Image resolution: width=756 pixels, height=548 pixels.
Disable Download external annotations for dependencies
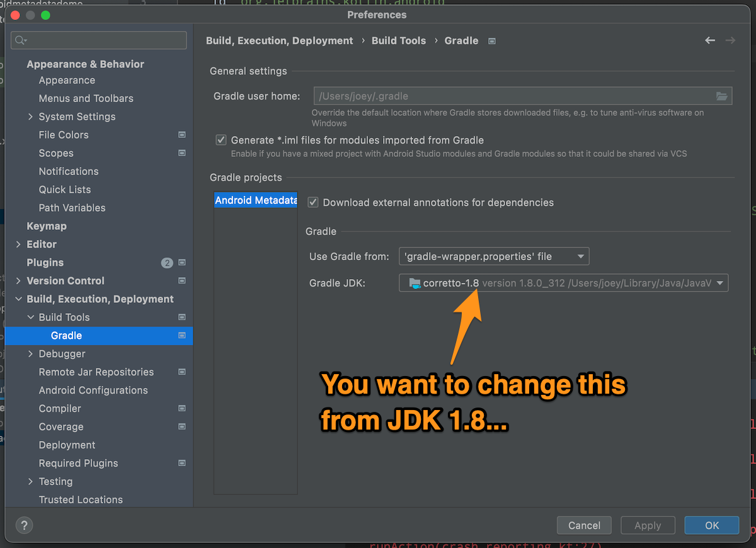(x=313, y=202)
